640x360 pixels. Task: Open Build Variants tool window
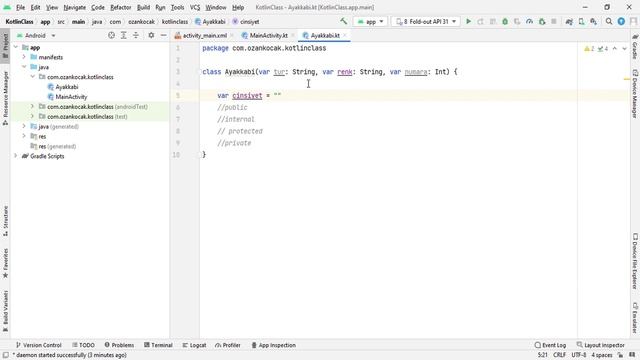[x=5, y=311]
